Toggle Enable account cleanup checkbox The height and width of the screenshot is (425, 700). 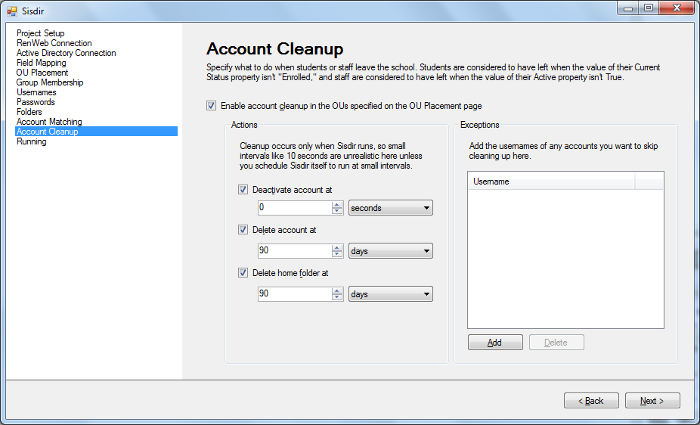(211, 106)
